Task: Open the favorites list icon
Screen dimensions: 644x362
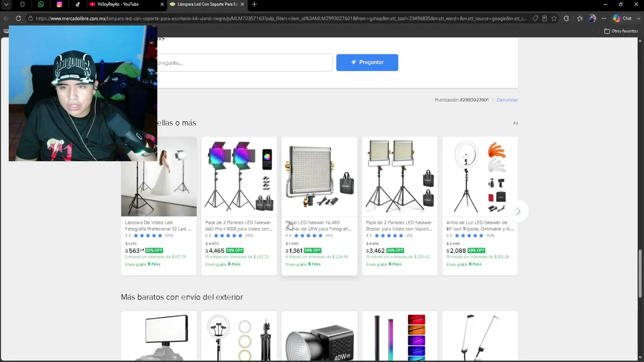Action: [x=580, y=19]
